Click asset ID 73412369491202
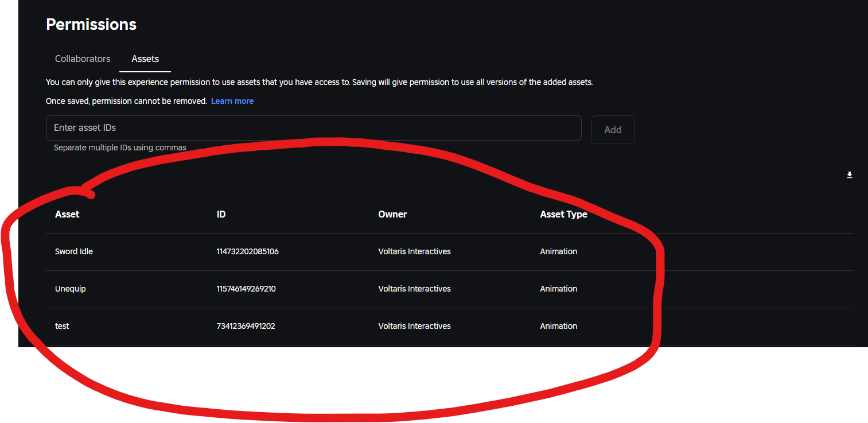868x423 pixels. coord(246,326)
